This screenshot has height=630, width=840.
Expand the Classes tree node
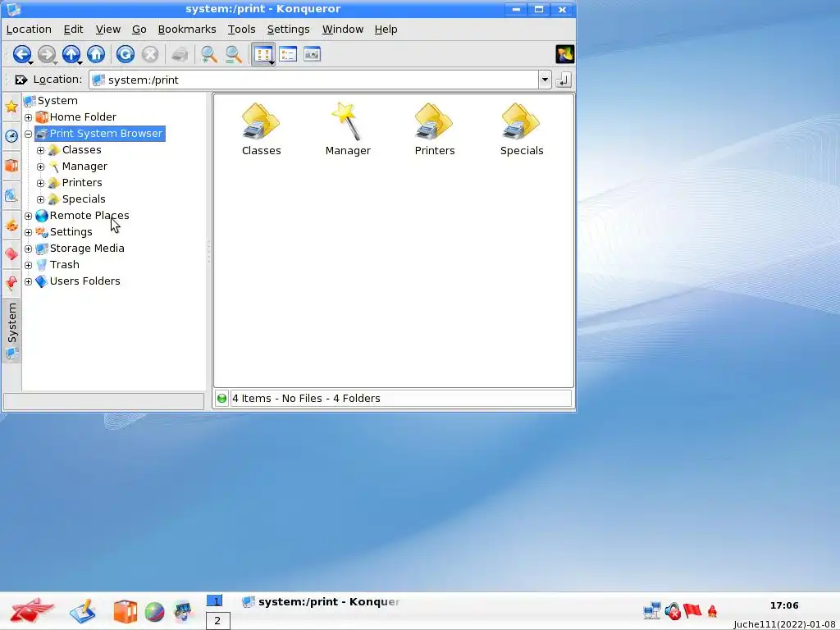pos(41,151)
